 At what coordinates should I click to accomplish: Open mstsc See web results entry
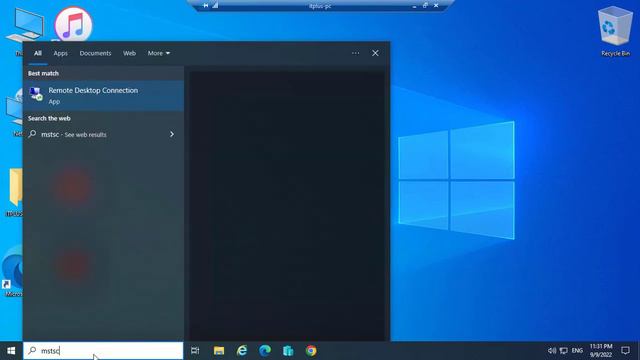point(103,134)
